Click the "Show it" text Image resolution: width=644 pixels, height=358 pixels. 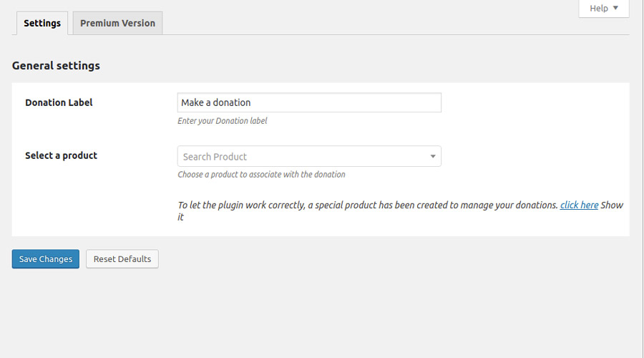[x=612, y=205]
